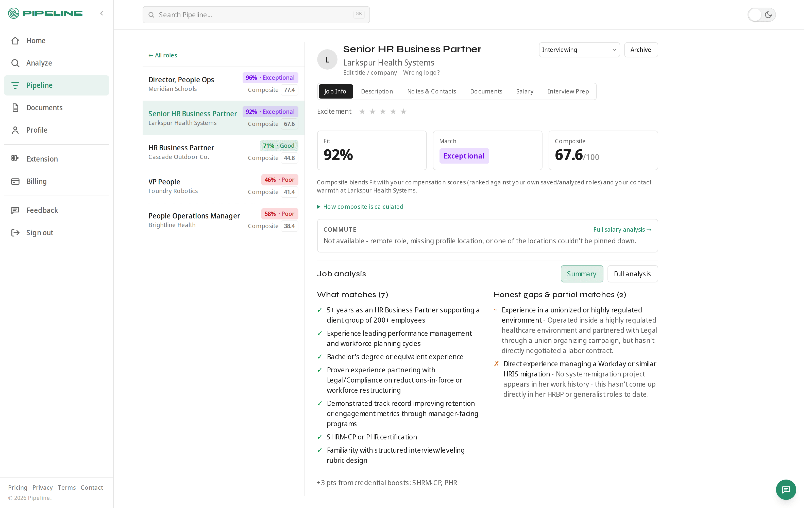Click composite score 44.8
812x508 pixels.
click(289, 158)
